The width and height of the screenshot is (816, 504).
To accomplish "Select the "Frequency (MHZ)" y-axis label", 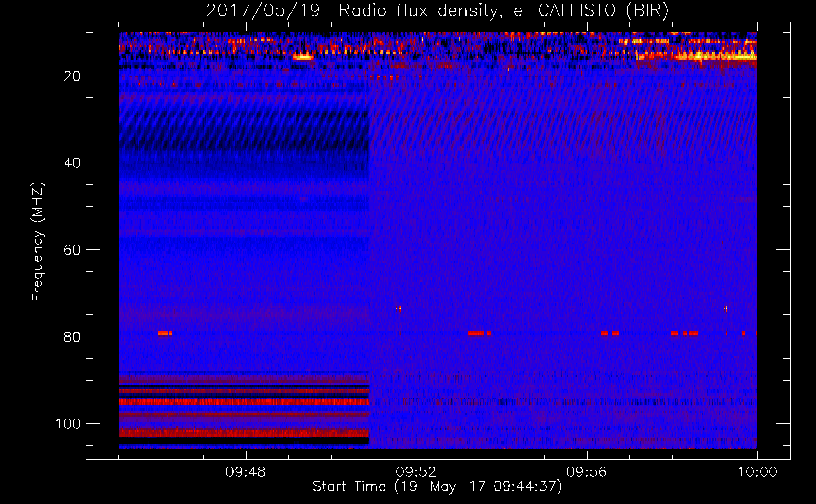I will 38,241.
